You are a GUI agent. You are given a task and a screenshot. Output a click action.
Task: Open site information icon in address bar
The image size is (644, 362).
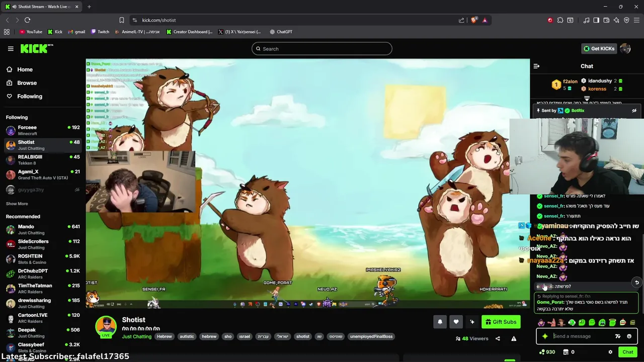coord(134,20)
